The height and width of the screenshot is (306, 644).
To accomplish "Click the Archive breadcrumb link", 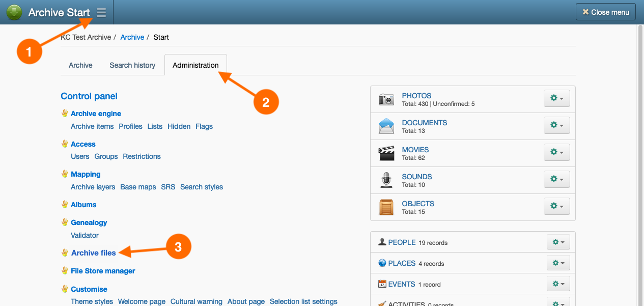I will (x=132, y=37).
